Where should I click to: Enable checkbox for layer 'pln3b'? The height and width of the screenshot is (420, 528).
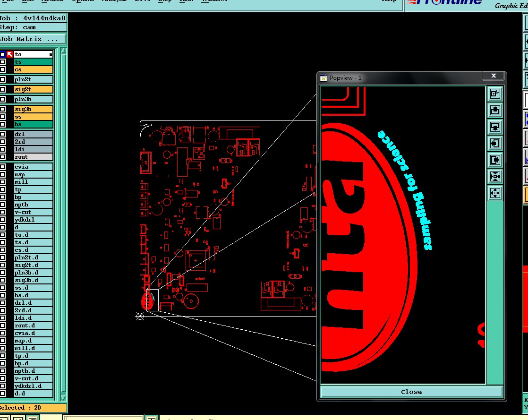coord(2,99)
